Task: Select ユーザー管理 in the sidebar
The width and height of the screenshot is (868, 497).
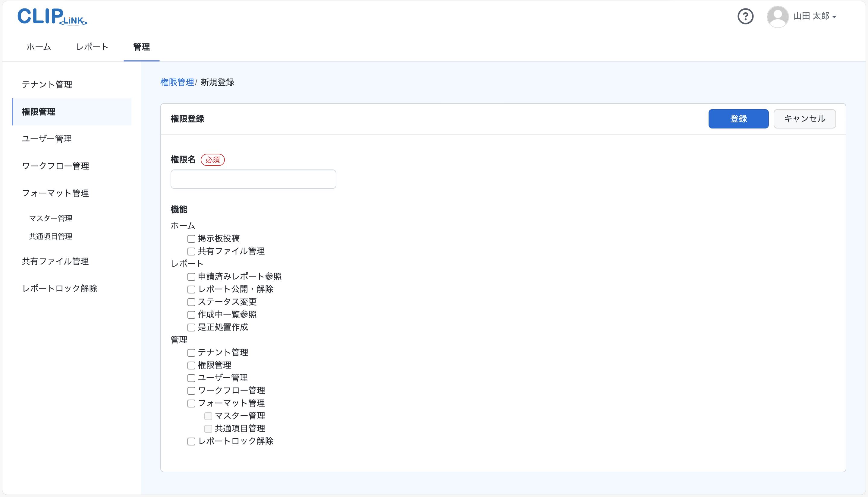Action: (x=47, y=139)
